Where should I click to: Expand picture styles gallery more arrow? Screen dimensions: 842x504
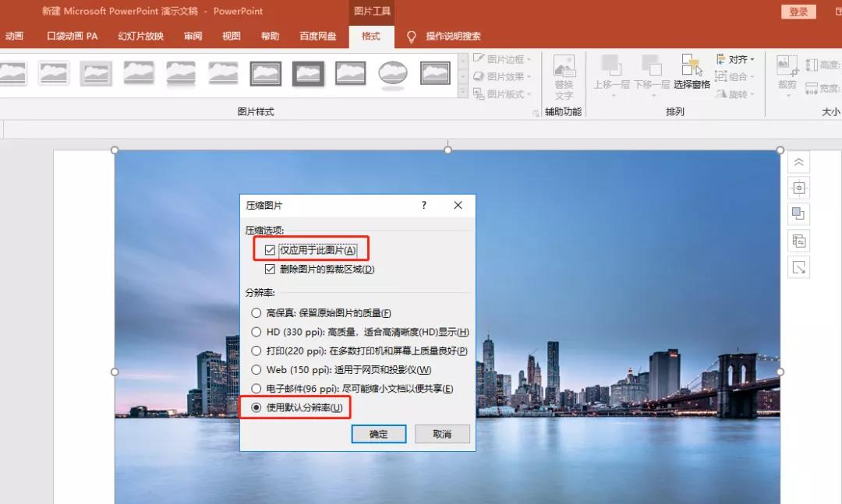pyautogui.click(x=463, y=93)
